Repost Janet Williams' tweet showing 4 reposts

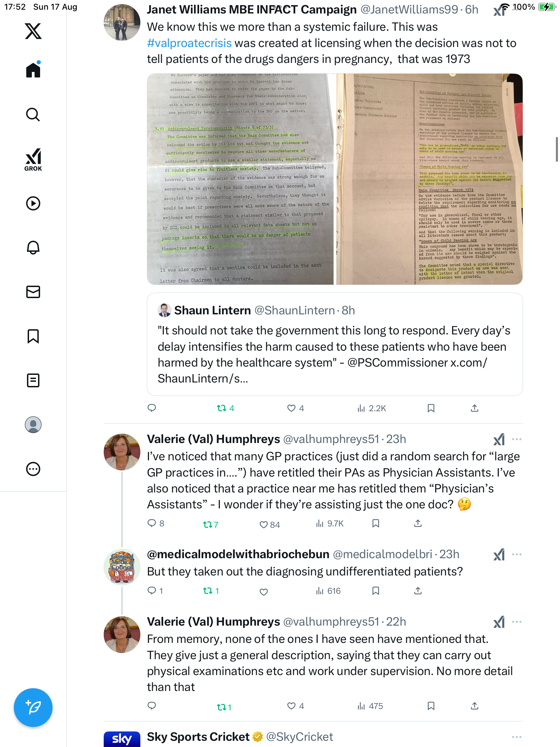pyautogui.click(x=225, y=408)
